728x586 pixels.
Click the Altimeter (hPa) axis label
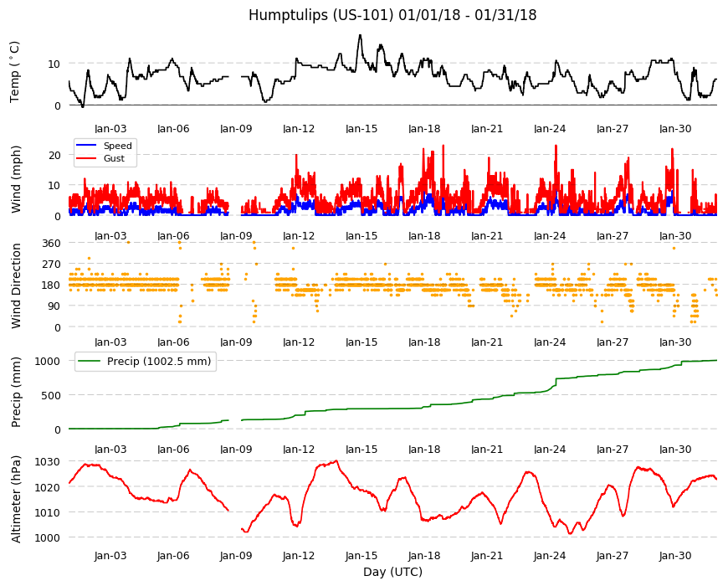tap(15, 499)
